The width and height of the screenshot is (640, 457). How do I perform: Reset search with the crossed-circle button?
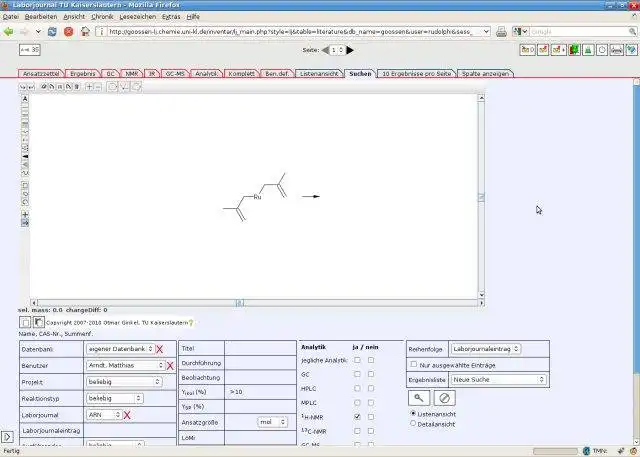point(444,398)
